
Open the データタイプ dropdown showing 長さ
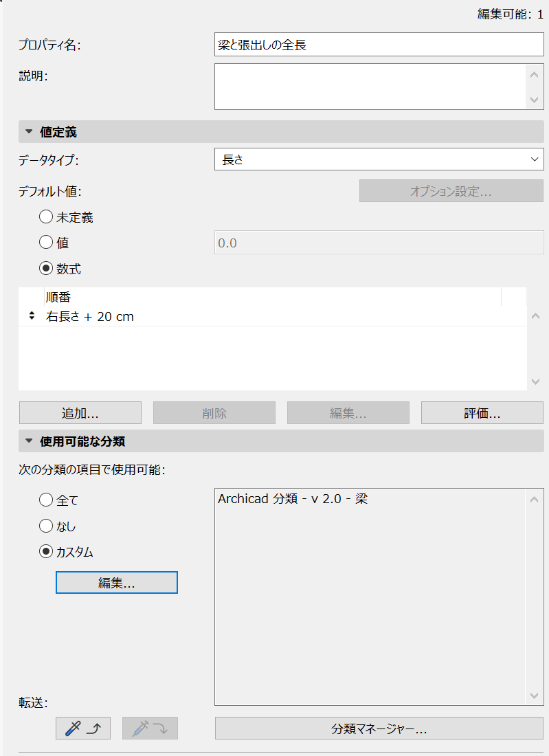[x=379, y=160]
